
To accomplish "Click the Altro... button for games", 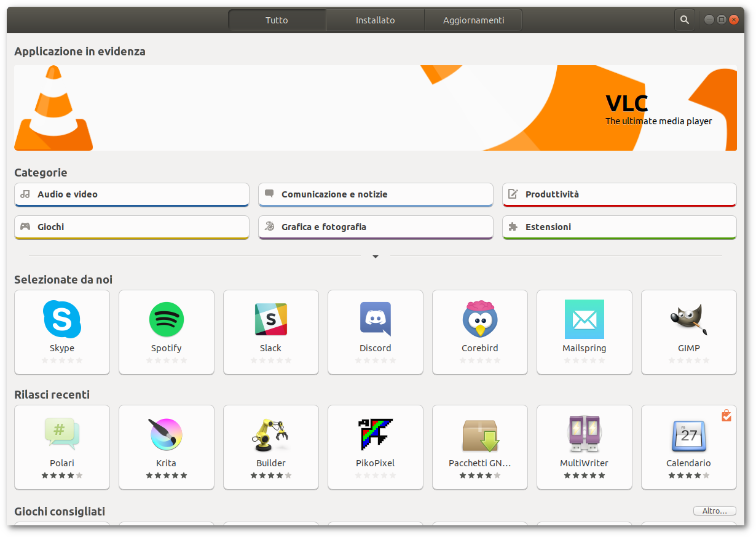I will (x=714, y=511).
